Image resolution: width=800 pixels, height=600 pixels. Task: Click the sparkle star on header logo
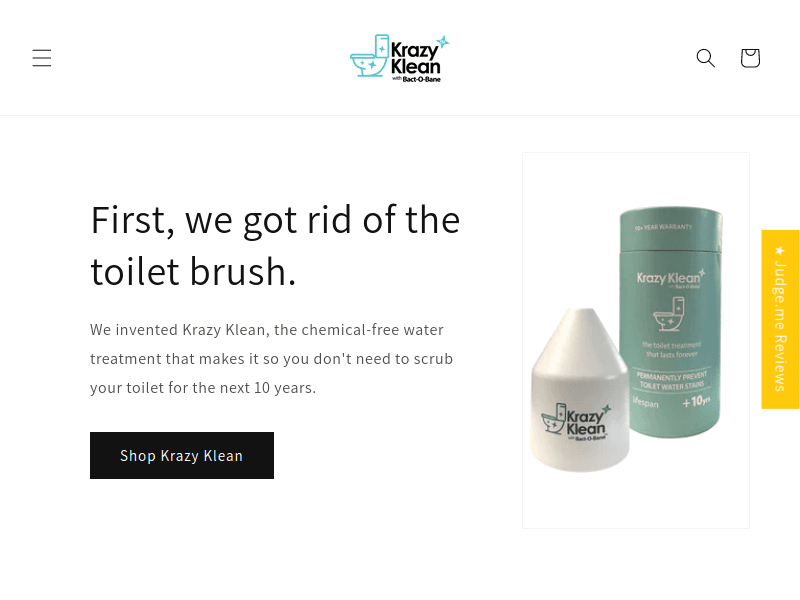coord(443,42)
